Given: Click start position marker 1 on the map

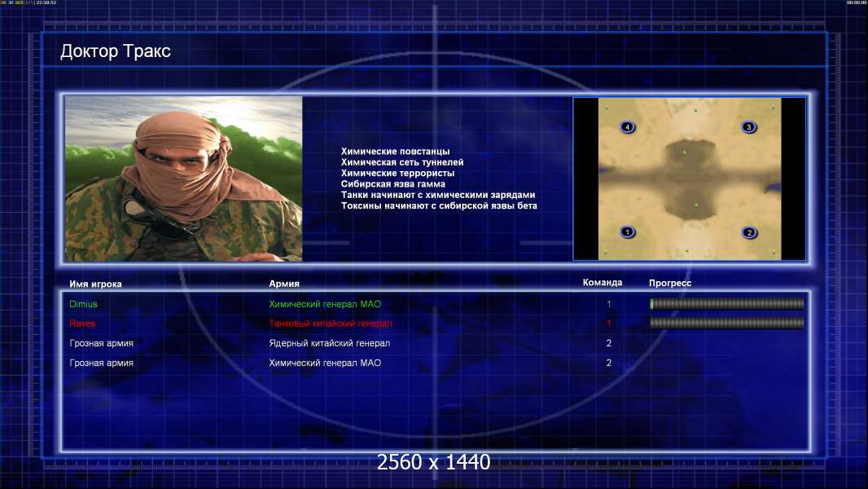Looking at the screenshot, I should pos(627,232).
